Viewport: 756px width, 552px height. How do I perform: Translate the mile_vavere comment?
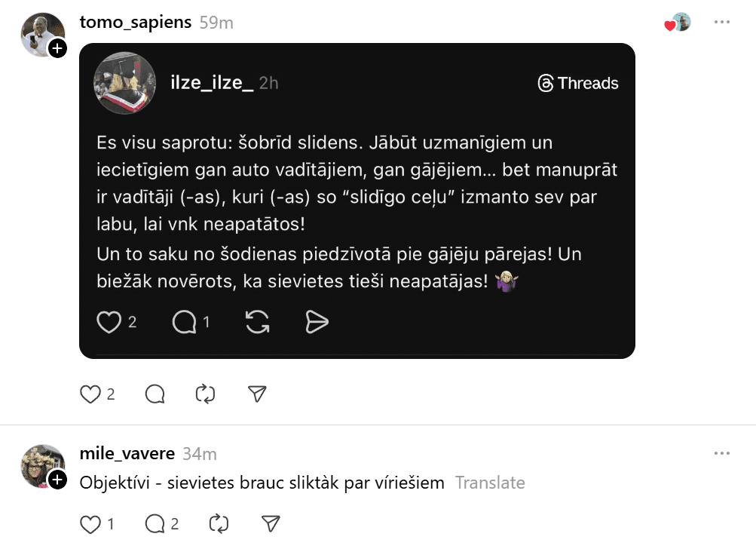pyautogui.click(x=490, y=483)
